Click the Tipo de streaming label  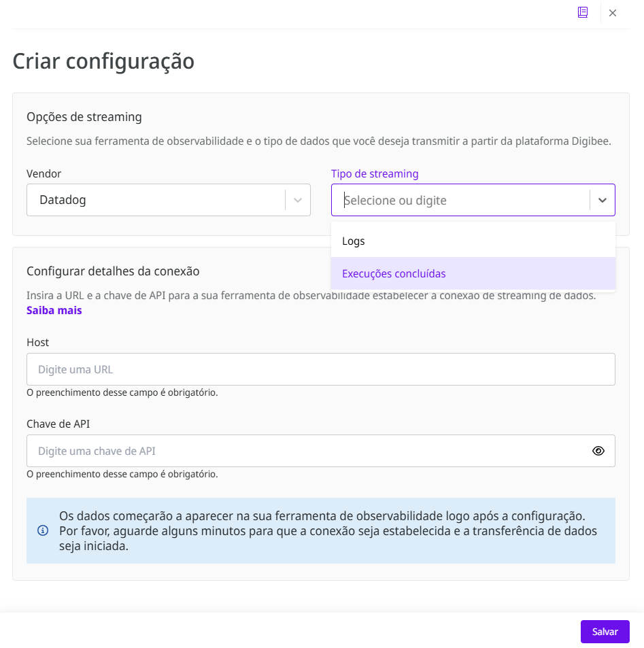(375, 173)
